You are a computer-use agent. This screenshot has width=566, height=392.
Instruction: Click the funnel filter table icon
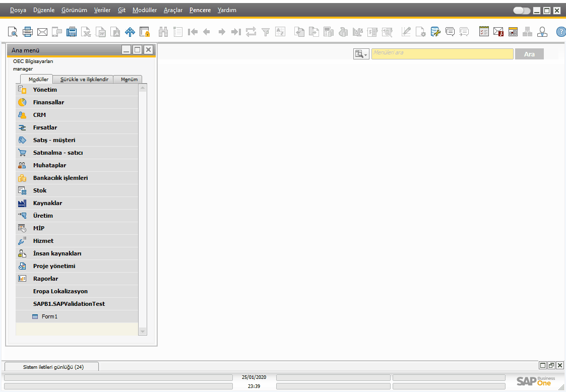(x=266, y=32)
